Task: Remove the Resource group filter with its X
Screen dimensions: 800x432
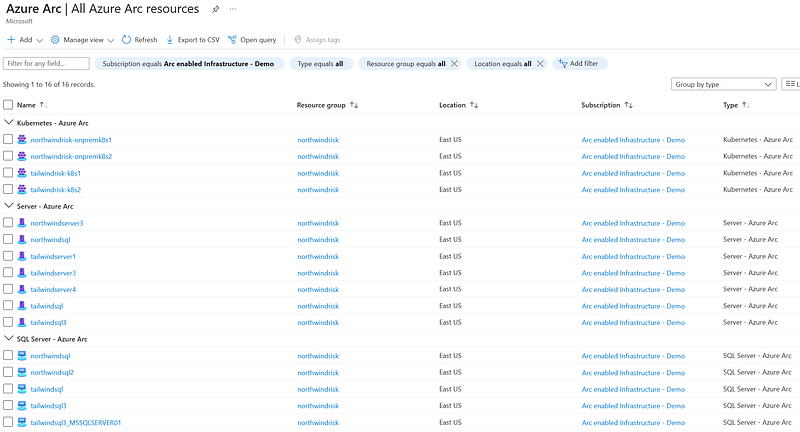Action: point(455,63)
